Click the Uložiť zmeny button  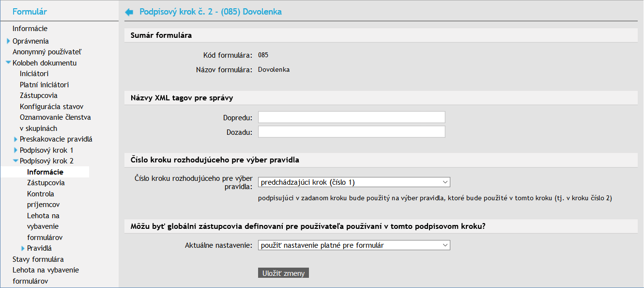283,273
